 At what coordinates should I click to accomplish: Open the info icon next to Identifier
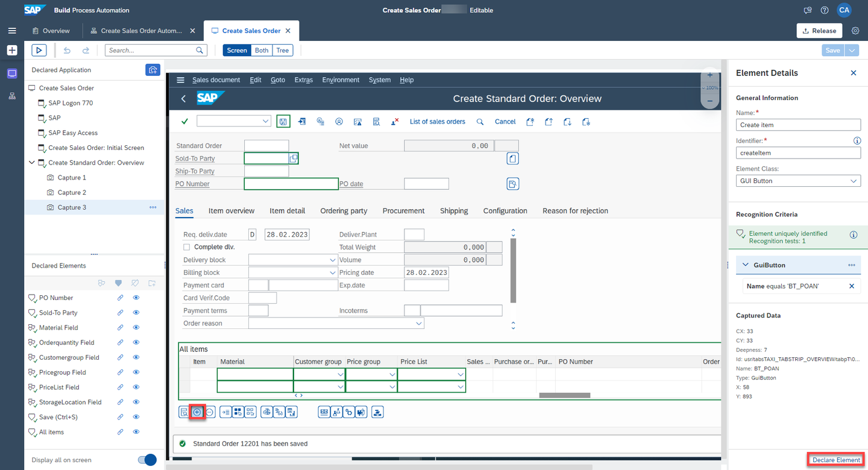click(x=857, y=140)
